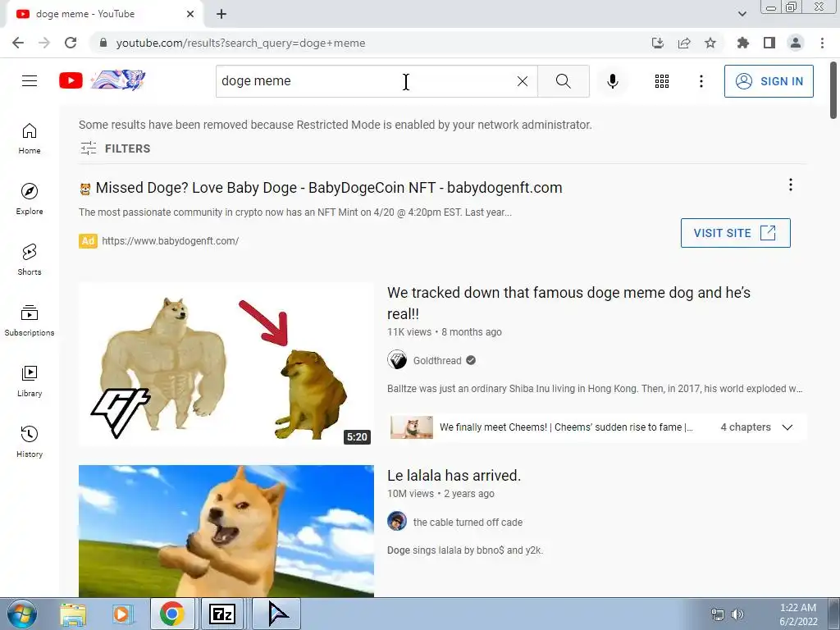Open the Windows Start menu
This screenshot has height=630, width=840.
click(21, 614)
